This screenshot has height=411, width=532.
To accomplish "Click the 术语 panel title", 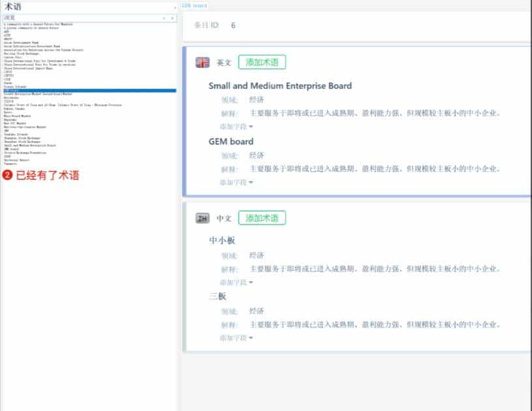I will (x=13, y=7).
